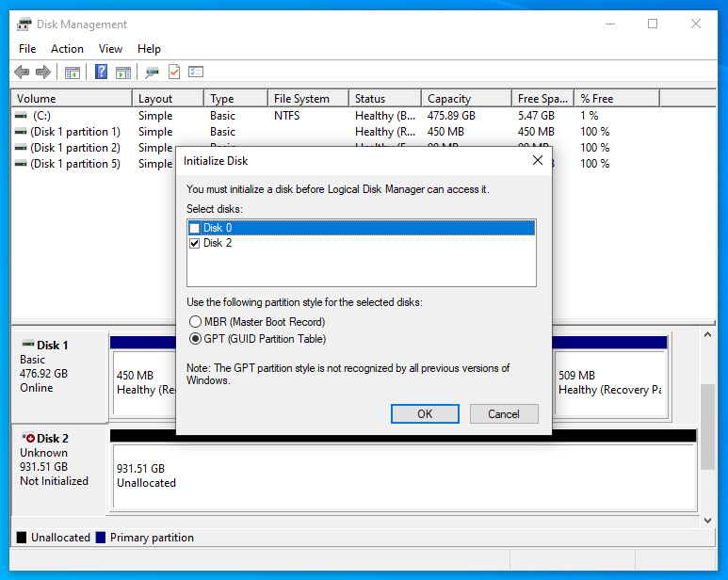This screenshot has width=728, height=580.
Task: Click scroll up arrow in disk pane
Action: (x=707, y=335)
